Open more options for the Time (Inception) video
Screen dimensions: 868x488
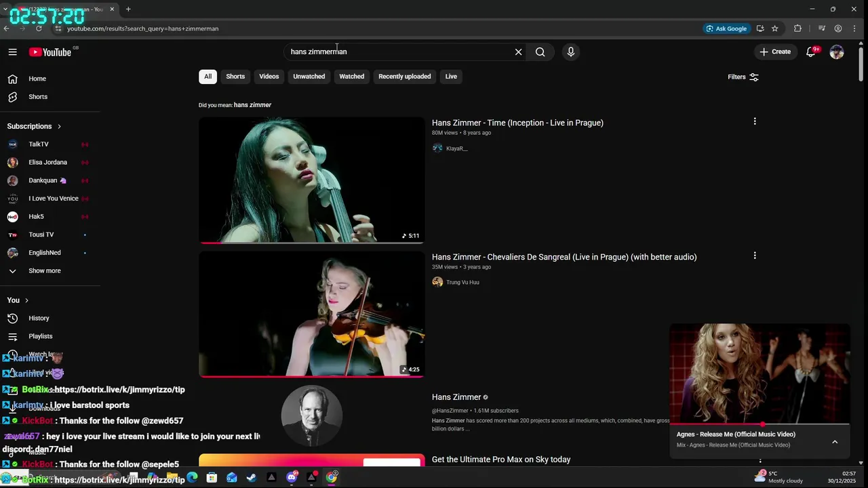(755, 121)
